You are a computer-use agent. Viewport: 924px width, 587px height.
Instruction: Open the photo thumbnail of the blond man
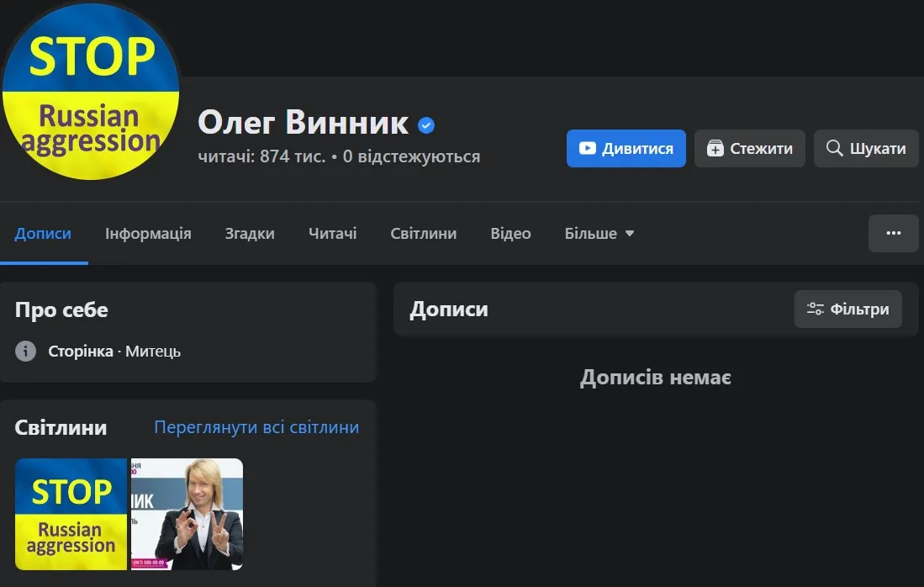187,514
